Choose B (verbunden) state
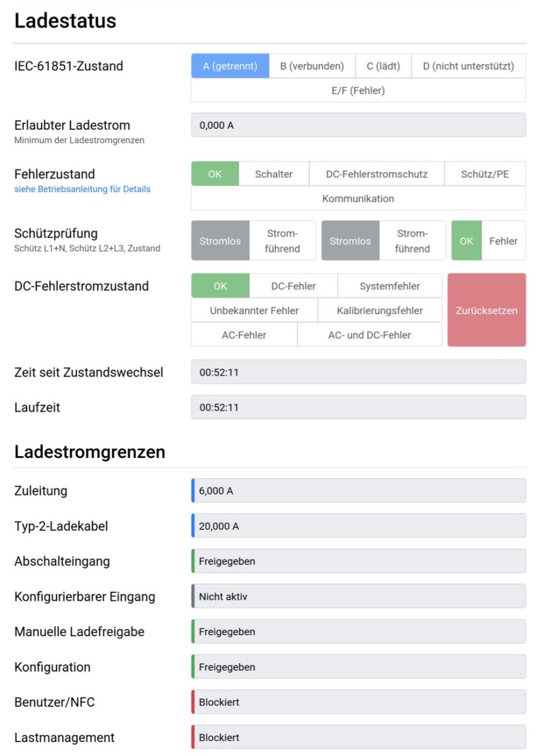Screen dimensions: 558x756 click(312, 66)
